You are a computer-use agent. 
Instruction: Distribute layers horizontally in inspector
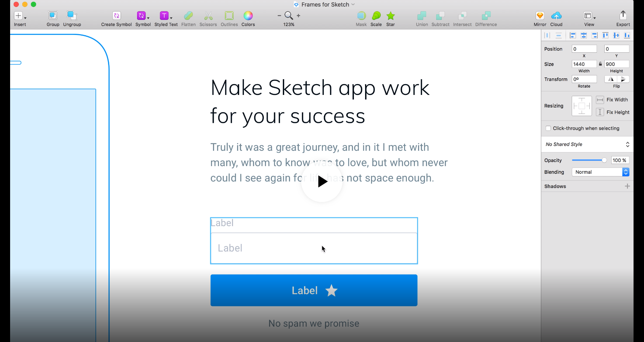tap(547, 35)
